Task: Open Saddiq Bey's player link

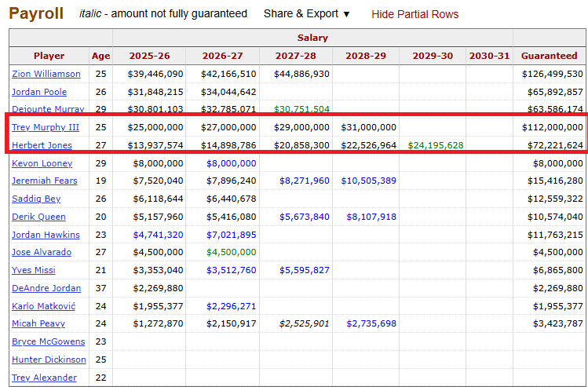Action: tap(36, 199)
